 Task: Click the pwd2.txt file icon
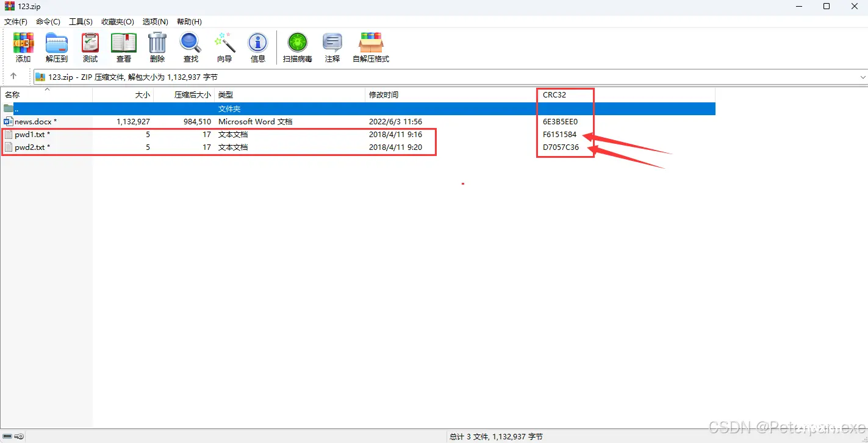[9, 147]
